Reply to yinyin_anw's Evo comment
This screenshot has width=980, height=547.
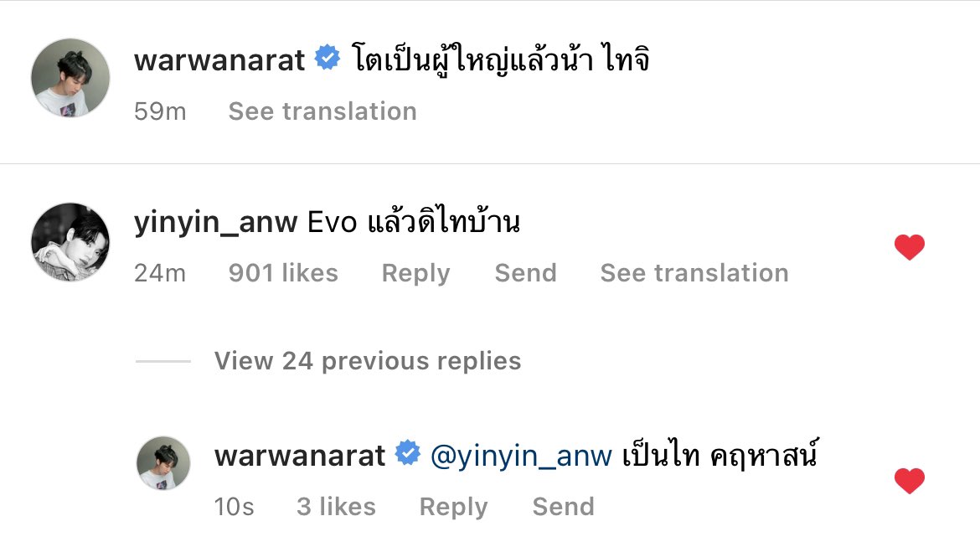coord(416,274)
